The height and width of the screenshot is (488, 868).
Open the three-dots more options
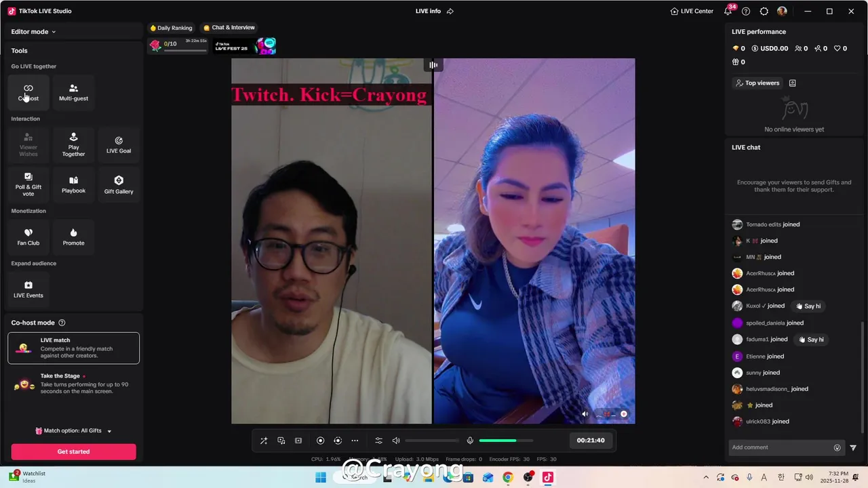(x=355, y=441)
